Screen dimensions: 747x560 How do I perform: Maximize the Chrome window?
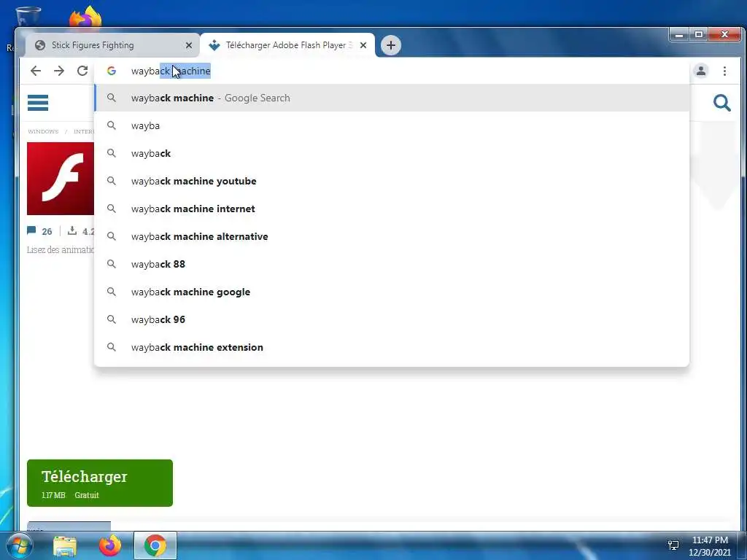click(x=699, y=35)
